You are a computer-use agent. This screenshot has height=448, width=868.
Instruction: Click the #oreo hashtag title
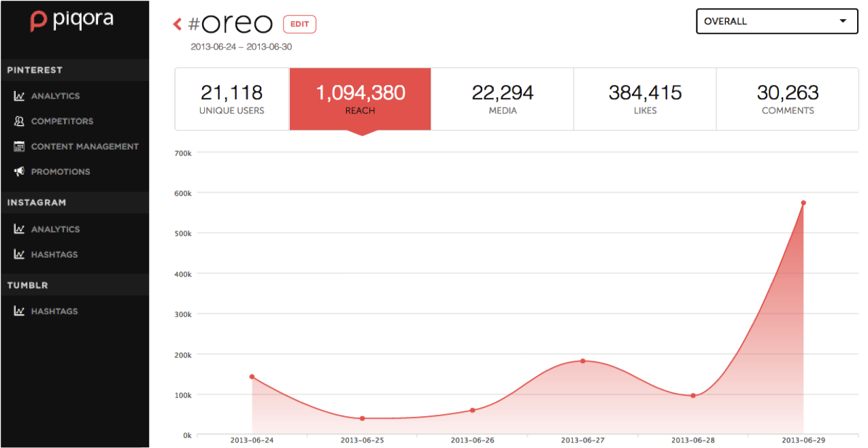click(x=231, y=23)
